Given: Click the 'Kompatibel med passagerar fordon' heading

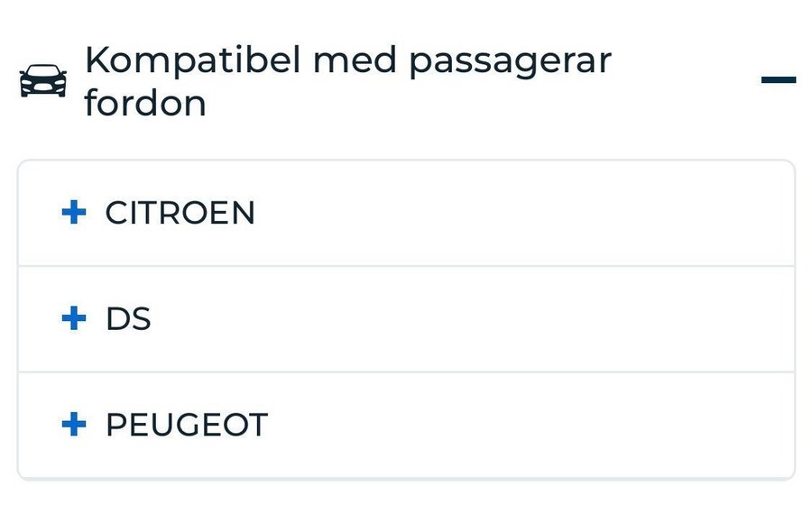Looking at the screenshot, I should point(347,81).
